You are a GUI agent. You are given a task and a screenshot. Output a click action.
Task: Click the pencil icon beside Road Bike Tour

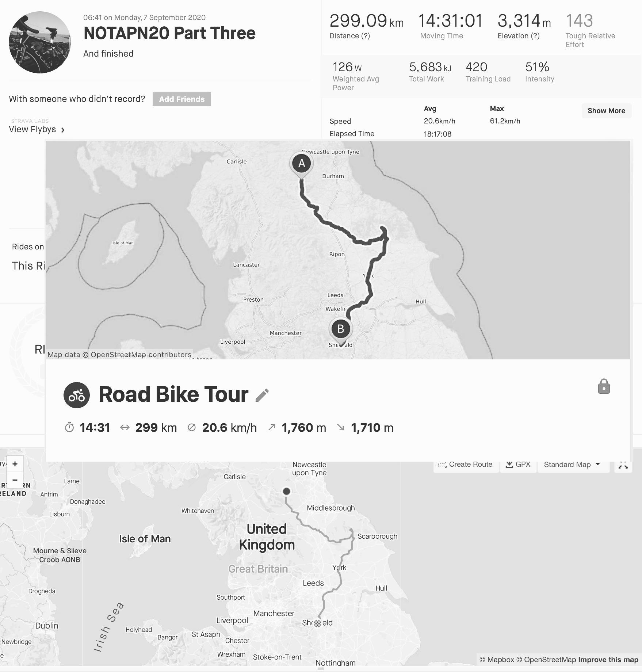tap(262, 395)
